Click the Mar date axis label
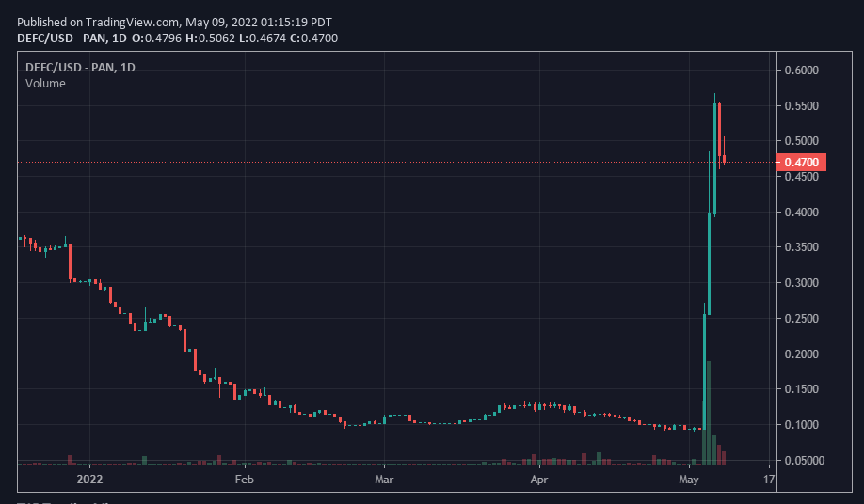 pyautogui.click(x=384, y=480)
